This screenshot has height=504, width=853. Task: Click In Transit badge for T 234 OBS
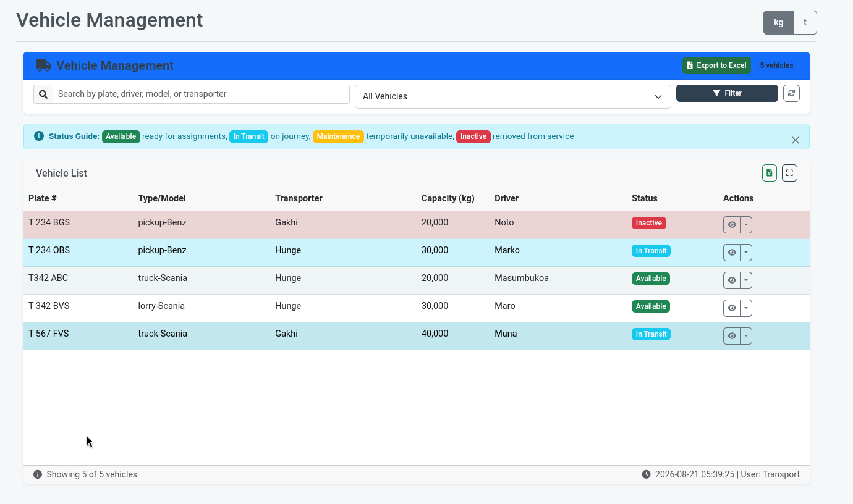(651, 251)
